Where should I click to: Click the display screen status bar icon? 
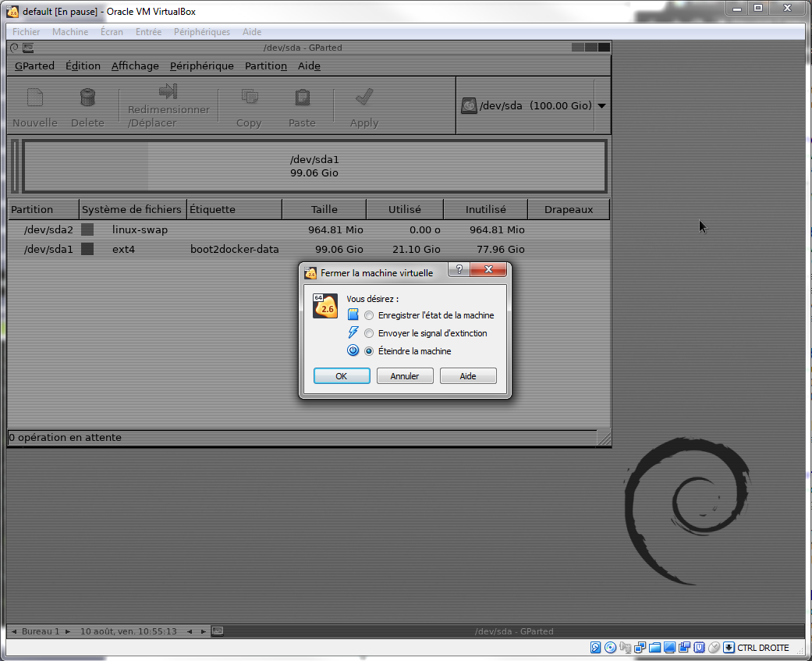pos(669,648)
